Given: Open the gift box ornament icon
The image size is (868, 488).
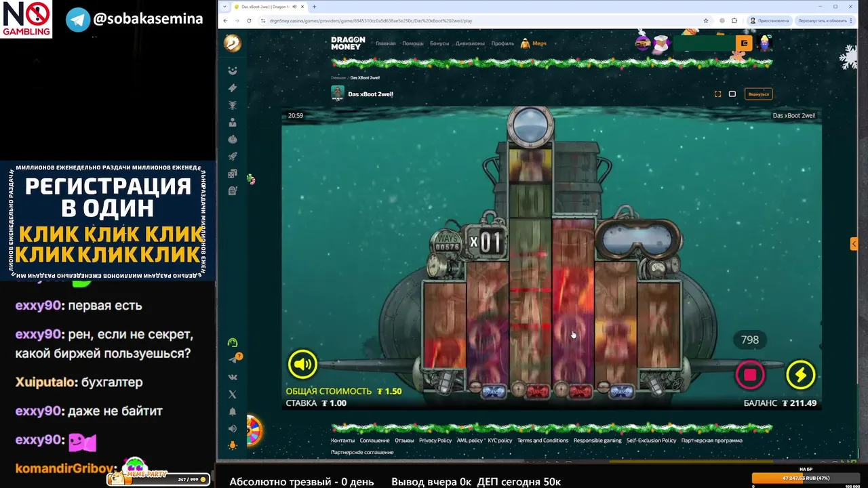Looking at the screenshot, I should (660, 43).
